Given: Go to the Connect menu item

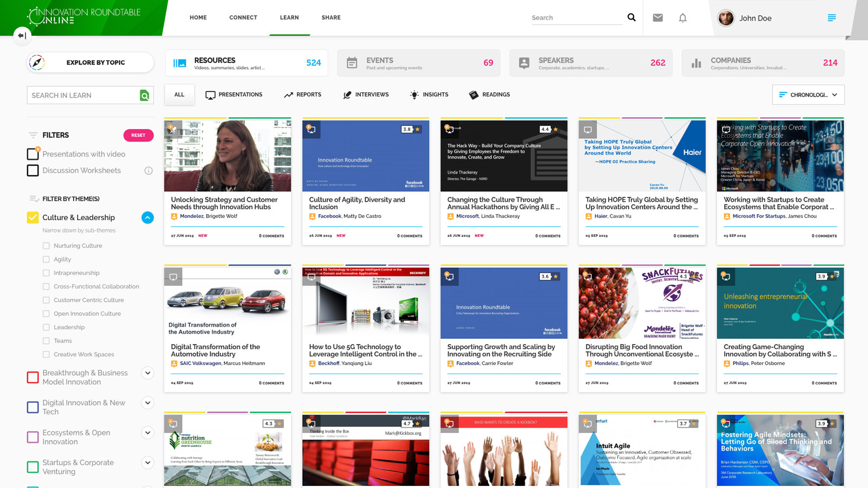Looking at the screenshot, I should coord(243,18).
